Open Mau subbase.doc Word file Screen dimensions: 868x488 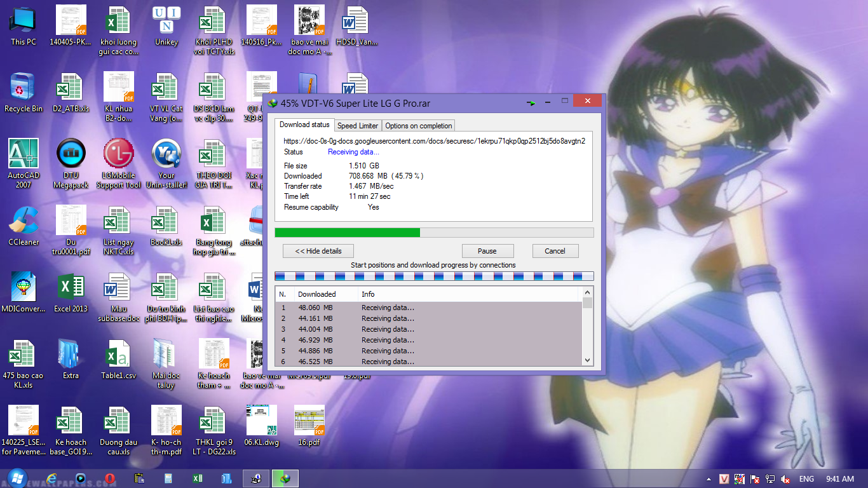click(x=119, y=297)
